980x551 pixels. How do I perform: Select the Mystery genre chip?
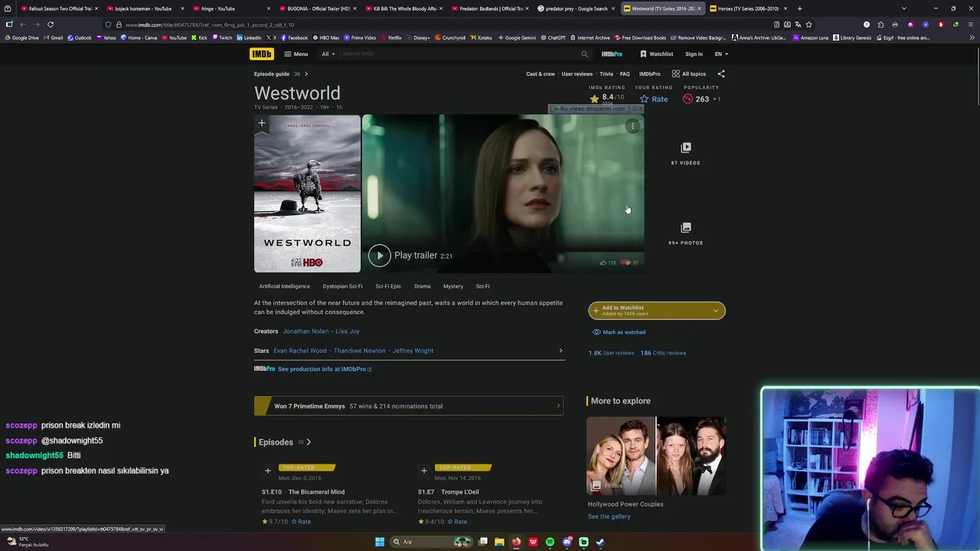[452, 286]
